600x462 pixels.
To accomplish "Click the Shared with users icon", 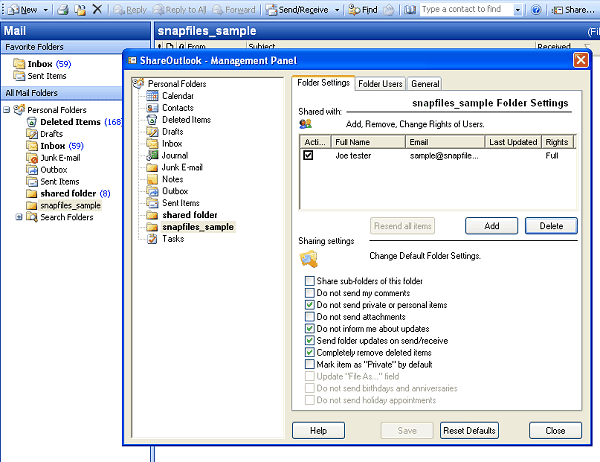I will click(305, 124).
